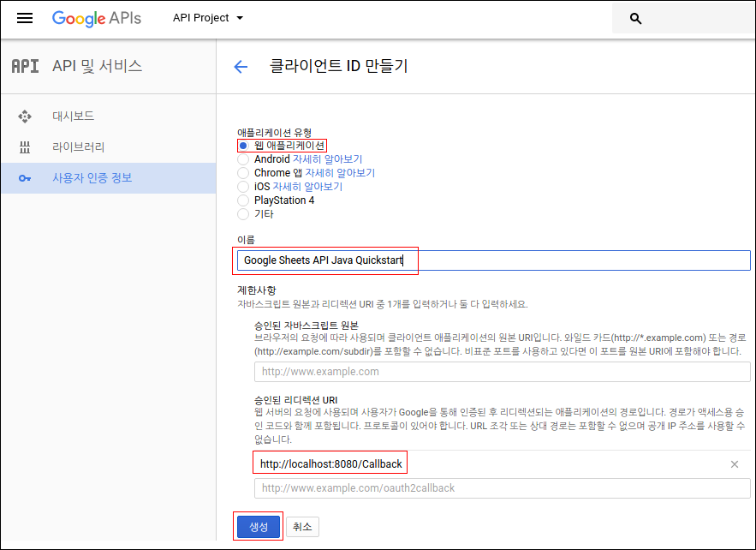Viewport: 756px width, 550px height.
Task: Open 라이브러리 in the sidebar
Action: coord(109,147)
